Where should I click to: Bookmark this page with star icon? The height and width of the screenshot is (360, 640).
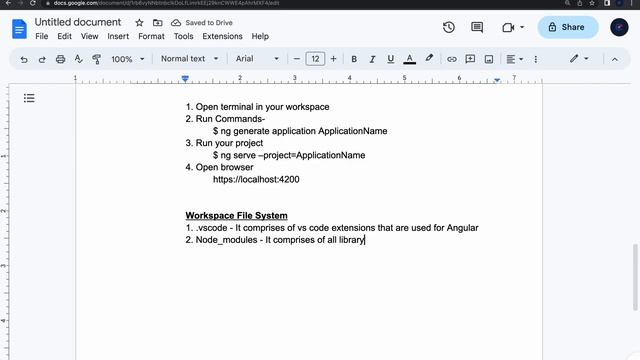pyautogui.click(x=592, y=3)
